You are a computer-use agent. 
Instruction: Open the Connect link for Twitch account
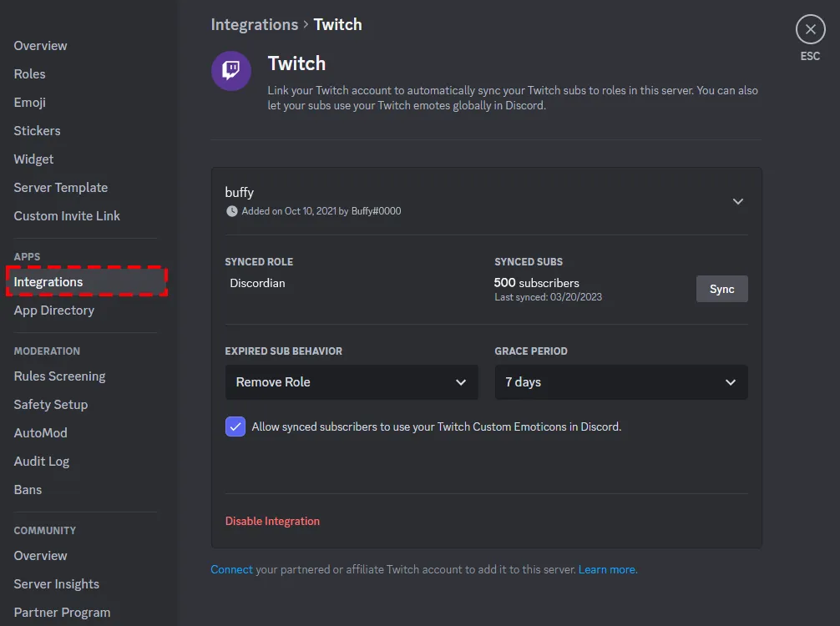[231, 569]
